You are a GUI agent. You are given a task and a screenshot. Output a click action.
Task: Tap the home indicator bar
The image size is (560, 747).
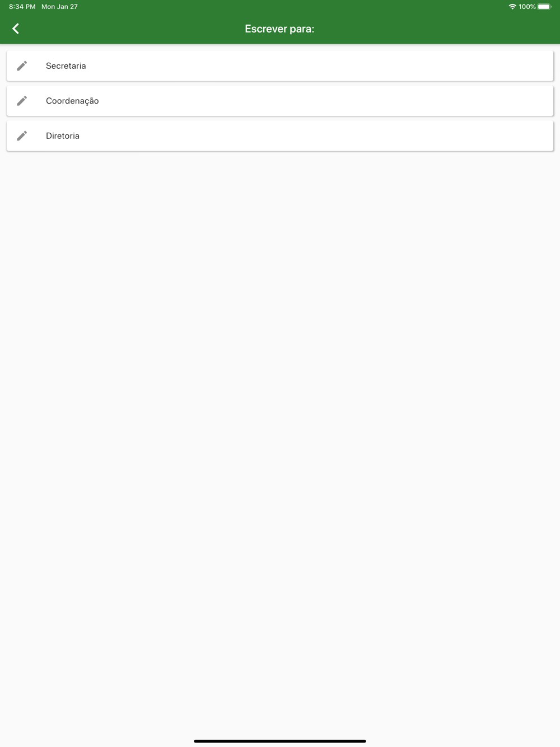point(280,741)
